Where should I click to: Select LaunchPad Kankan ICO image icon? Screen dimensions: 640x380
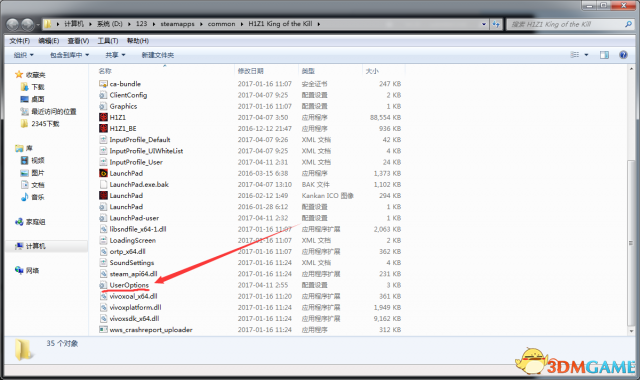tap(103, 196)
